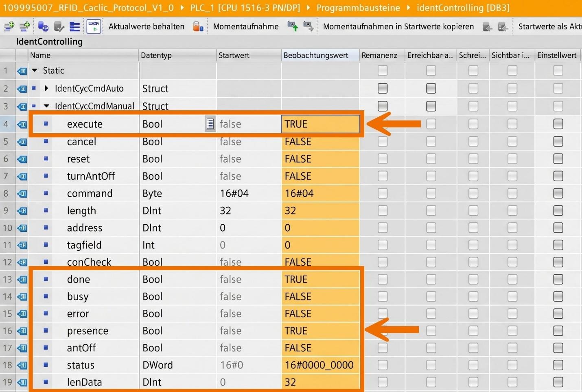Click the camera icon with gray arrow
The height and width of the screenshot is (392, 582).
pyautogui.click(x=309, y=27)
